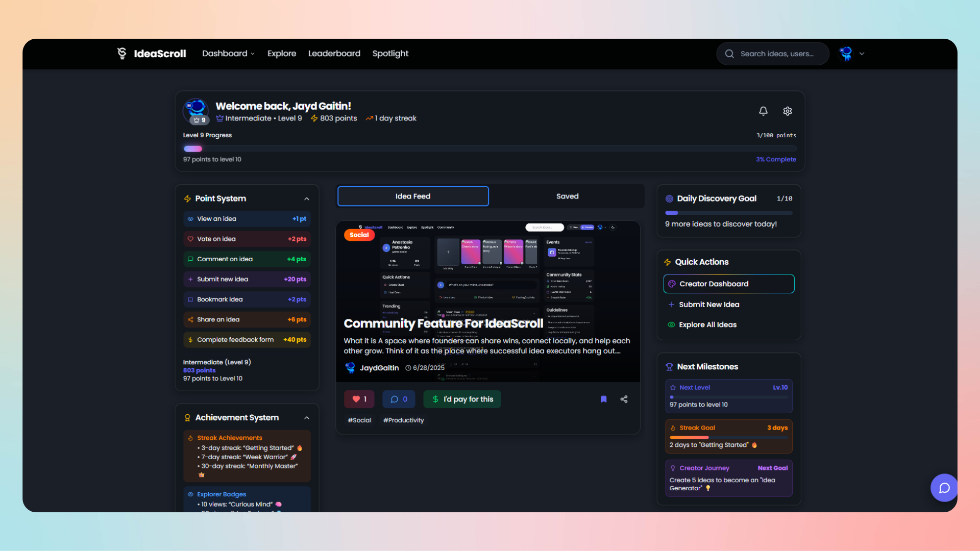
Task: Click the #Productivity tag
Action: (403, 420)
